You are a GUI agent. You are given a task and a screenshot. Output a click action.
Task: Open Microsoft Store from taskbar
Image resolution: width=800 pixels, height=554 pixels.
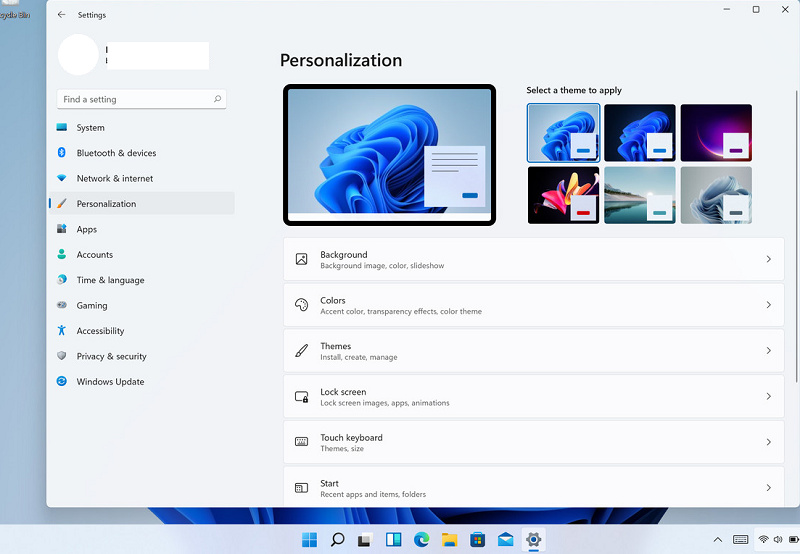[x=478, y=540]
